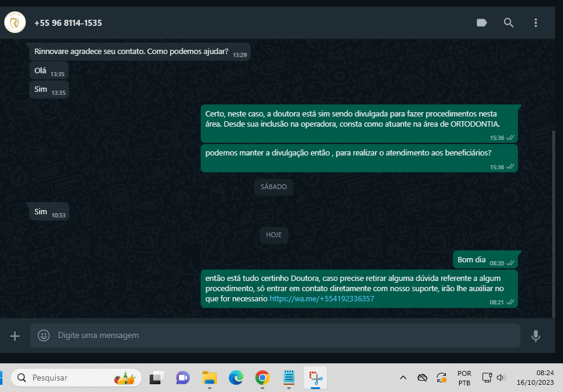This screenshot has width=563, height=392.
Task: Select the 'Rinnovare agradece seu contato' message
Action: pos(140,52)
